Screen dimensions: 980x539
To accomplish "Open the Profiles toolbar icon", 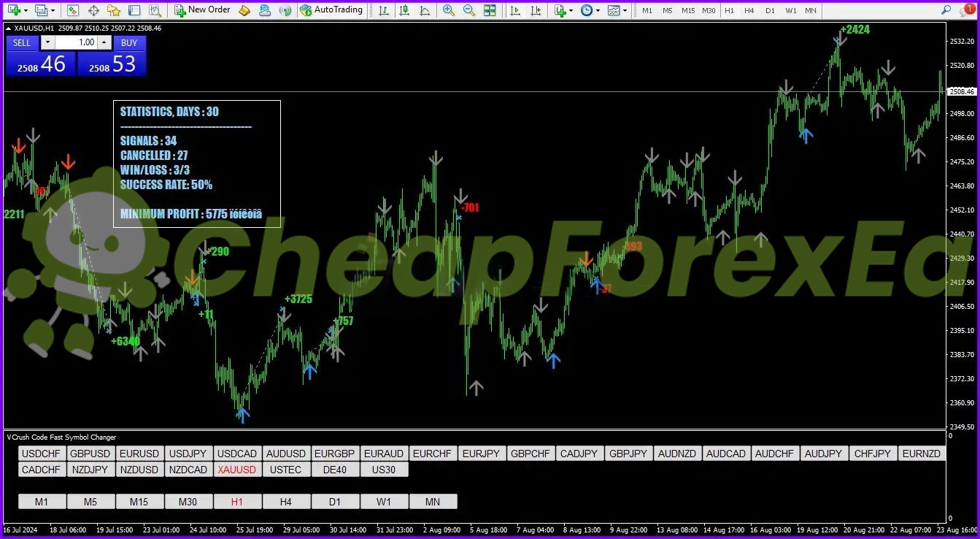I will 42,10.
